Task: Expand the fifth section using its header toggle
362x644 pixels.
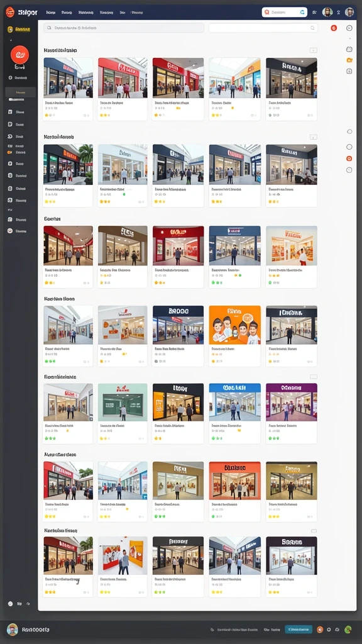Action: (313, 377)
